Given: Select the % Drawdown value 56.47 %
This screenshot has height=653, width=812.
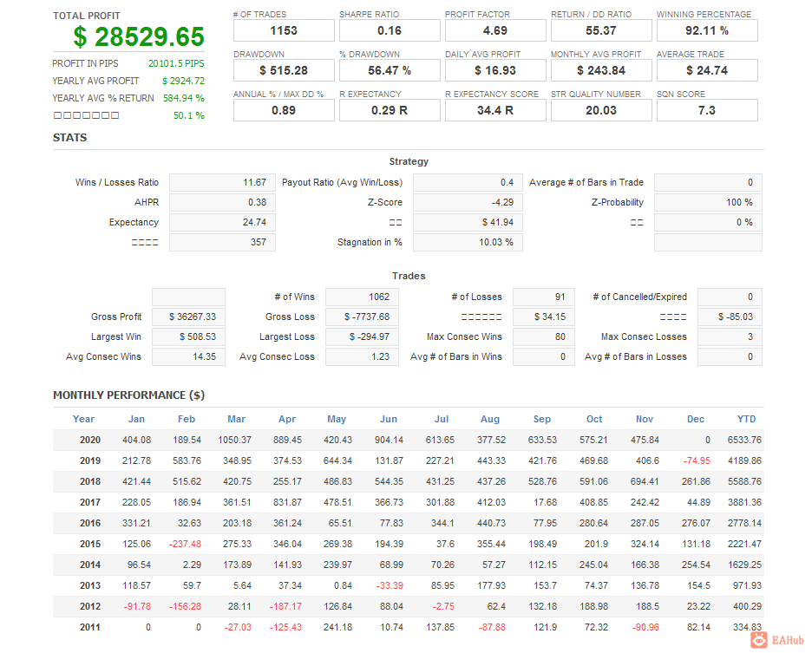Looking at the screenshot, I should click(390, 70).
